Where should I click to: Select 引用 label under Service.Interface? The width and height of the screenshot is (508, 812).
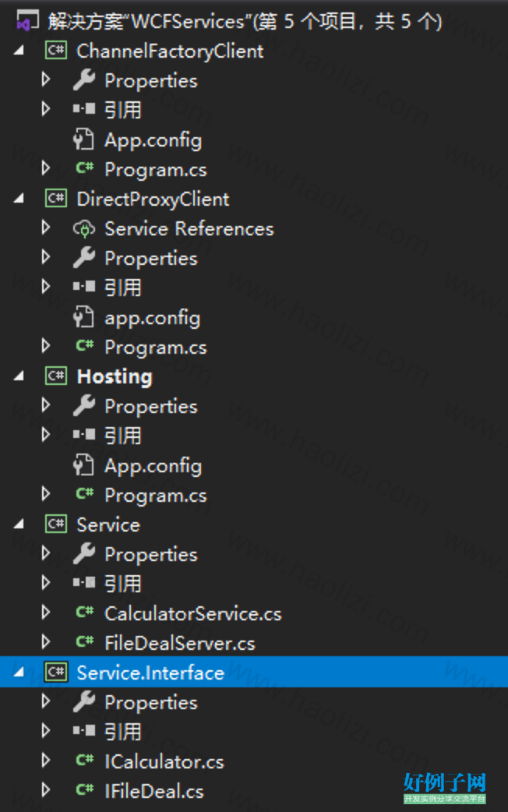(x=123, y=732)
